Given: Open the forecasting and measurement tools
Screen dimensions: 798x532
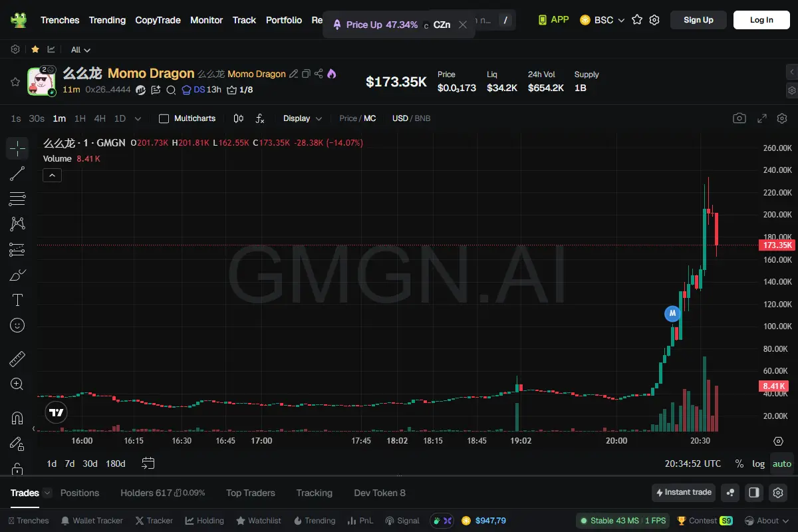Looking at the screenshot, I should pos(17,249).
